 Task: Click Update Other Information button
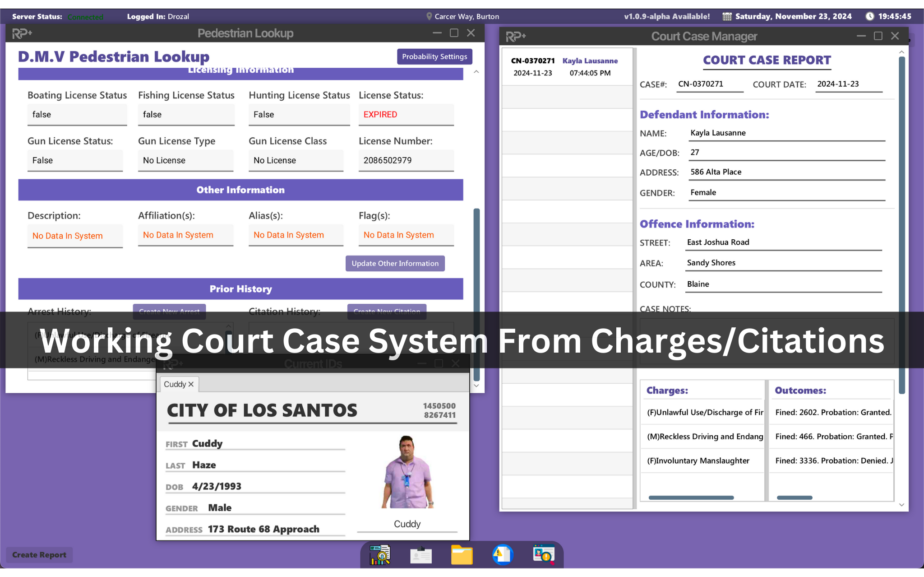(395, 263)
